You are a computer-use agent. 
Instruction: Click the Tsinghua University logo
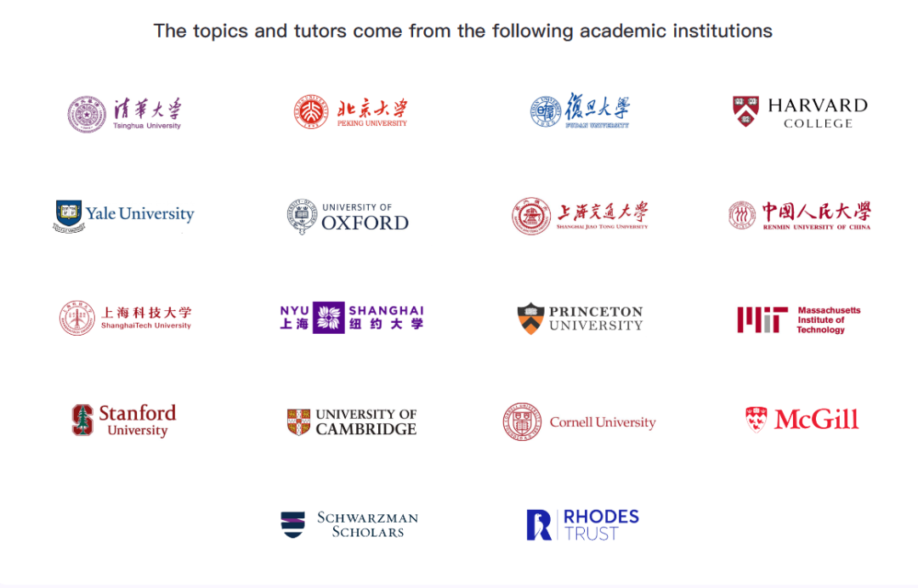(125, 114)
